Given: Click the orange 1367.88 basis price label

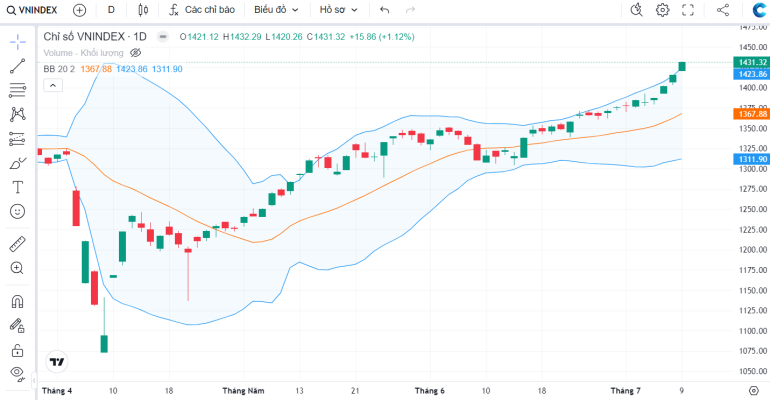Looking at the screenshot, I should click(x=751, y=114).
